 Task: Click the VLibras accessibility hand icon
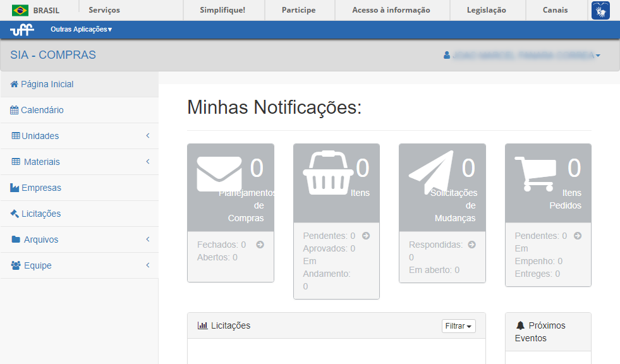click(x=600, y=10)
